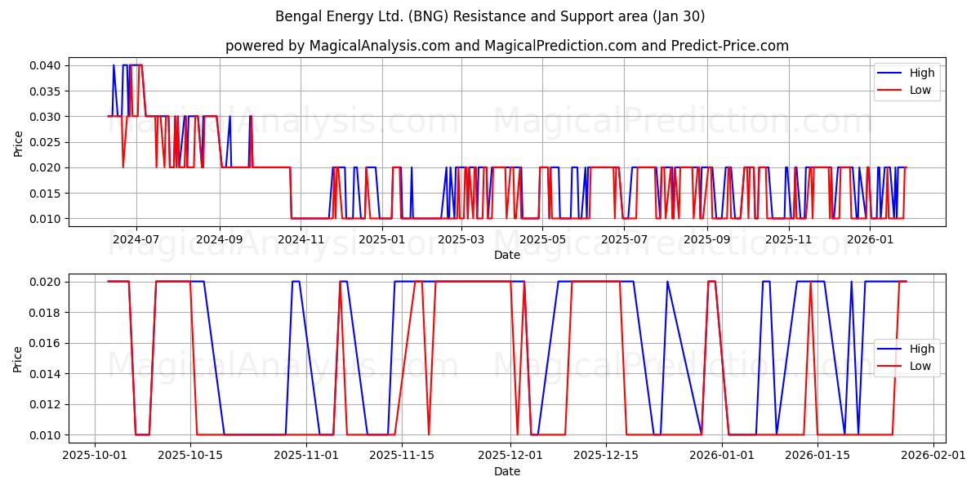Click the '2025-05' x-axis tick label
This screenshot has width=980, height=490.
point(543,239)
